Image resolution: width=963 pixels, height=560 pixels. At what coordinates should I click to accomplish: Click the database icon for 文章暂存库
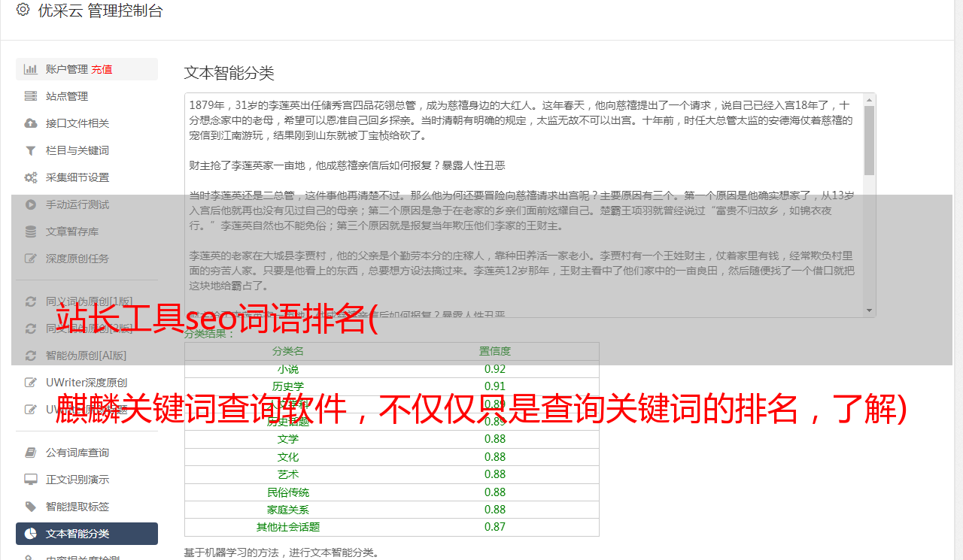(x=30, y=232)
